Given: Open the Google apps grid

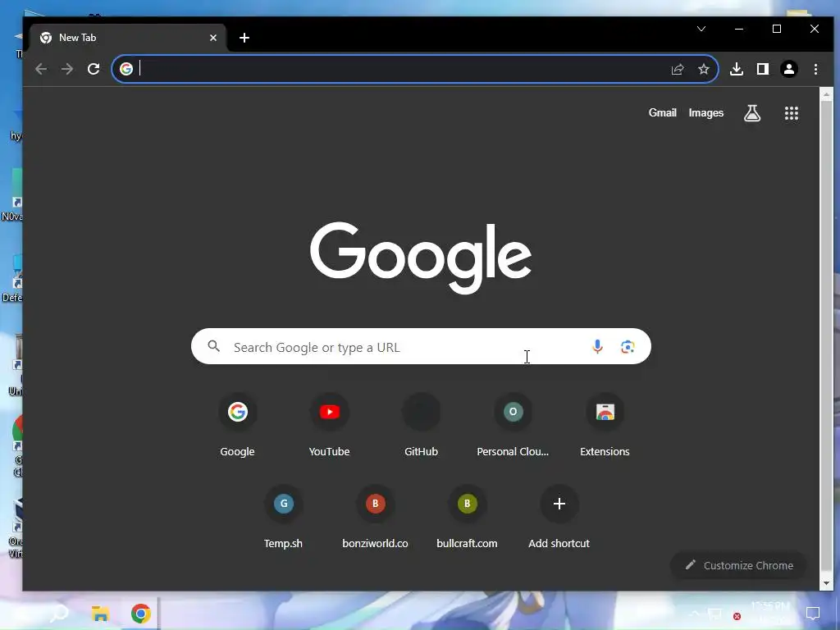Looking at the screenshot, I should click(792, 113).
